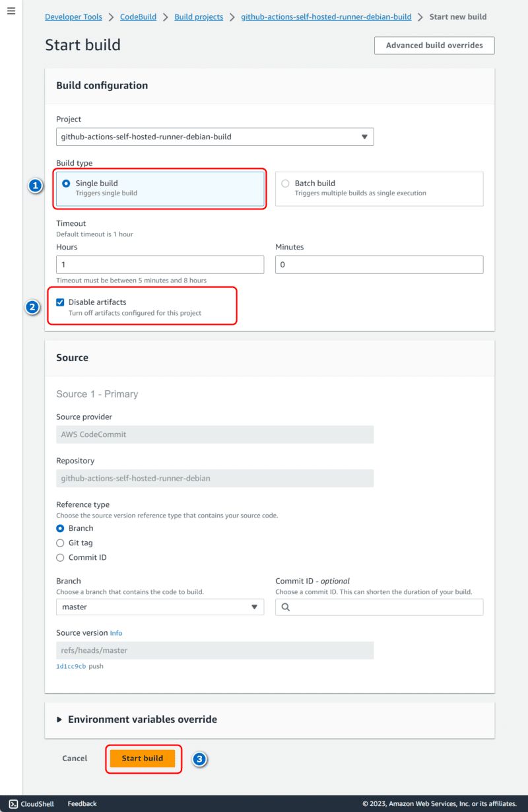Click the Branch dropdown arrow icon
Viewport: 528px width, 812px height.
tap(254, 607)
